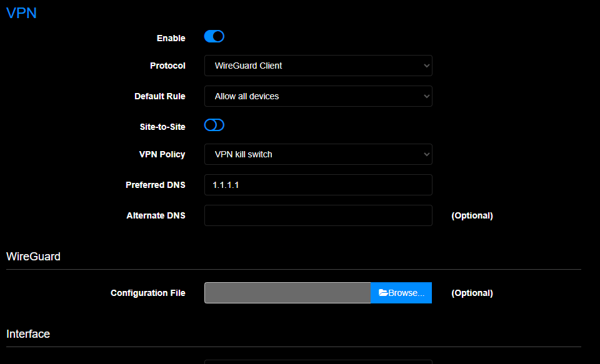Click the Protocol label
600x364 pixels.
(167, 66)
